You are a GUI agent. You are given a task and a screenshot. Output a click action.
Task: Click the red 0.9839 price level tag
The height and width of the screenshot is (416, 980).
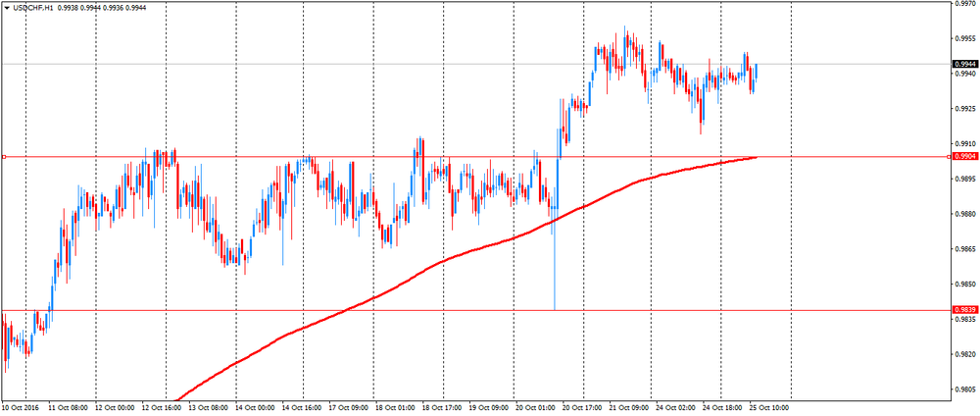962,310
